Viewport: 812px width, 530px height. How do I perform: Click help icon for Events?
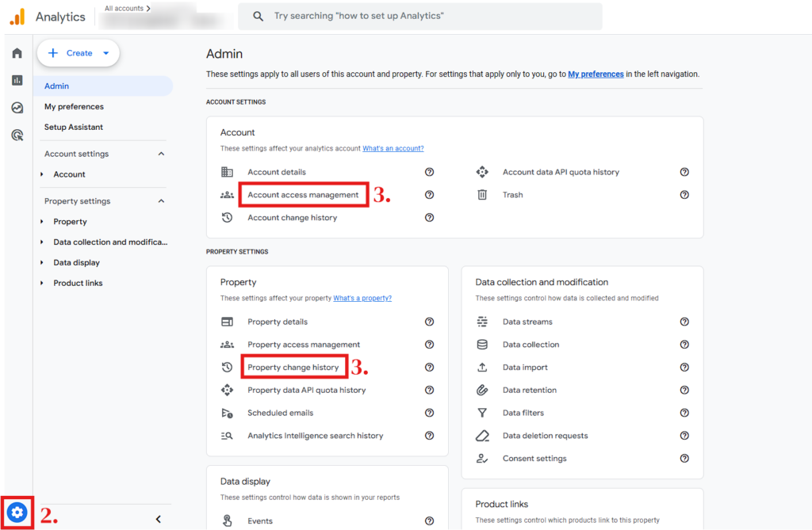click(x=429, y=520)
